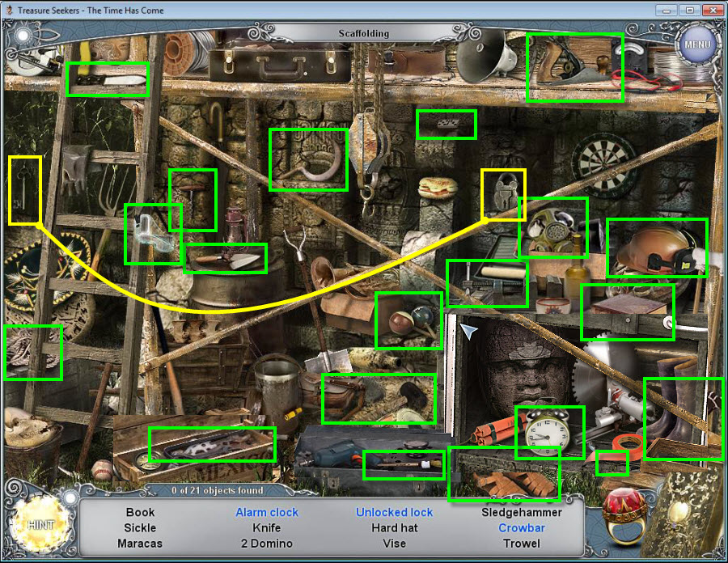Pick the padlock in the yellow box
This screenshot has width=728, height=563.
click(x=502, y=193)
